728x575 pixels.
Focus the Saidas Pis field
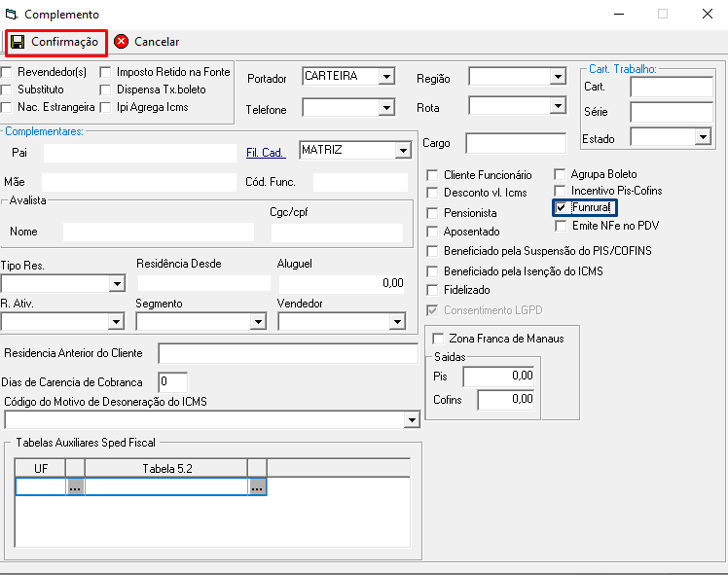click(498, 377)
